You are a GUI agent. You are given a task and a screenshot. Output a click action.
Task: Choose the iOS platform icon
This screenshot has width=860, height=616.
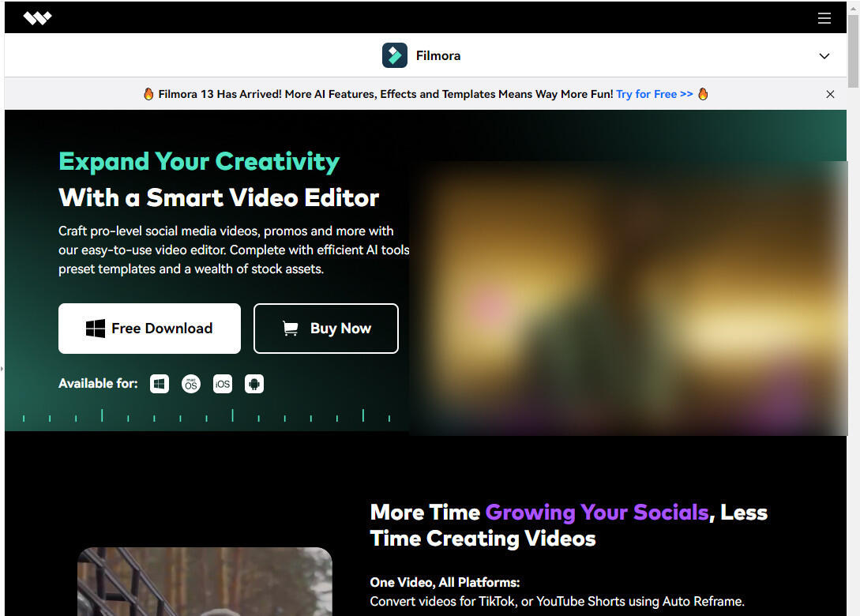click(x=223, y=384)
